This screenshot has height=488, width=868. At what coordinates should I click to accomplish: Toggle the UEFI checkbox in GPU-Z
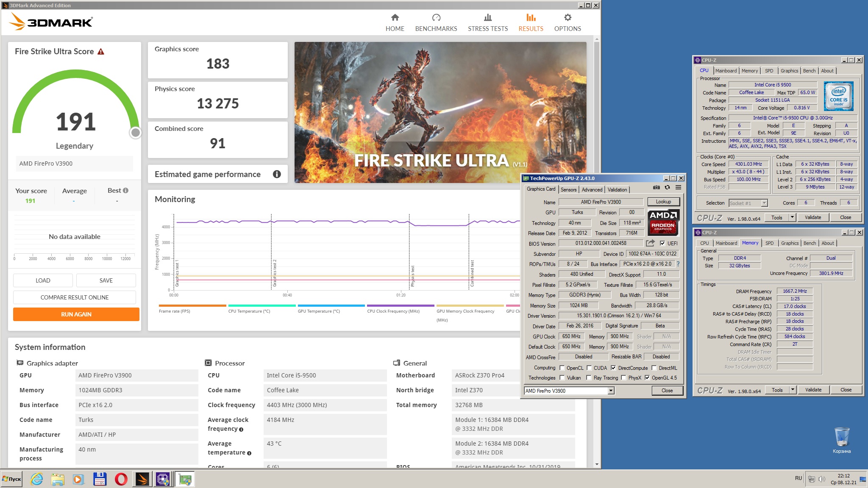point(662,244)
